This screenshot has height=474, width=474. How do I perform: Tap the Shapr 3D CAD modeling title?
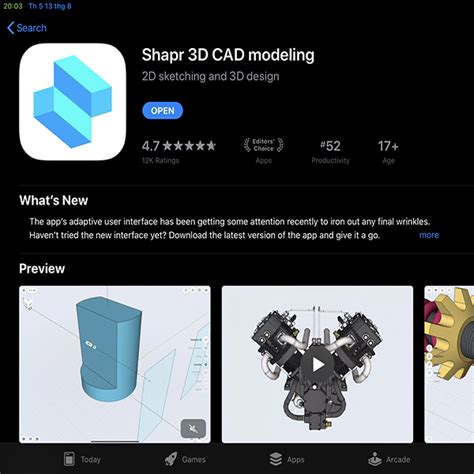(x=228, y=55)
